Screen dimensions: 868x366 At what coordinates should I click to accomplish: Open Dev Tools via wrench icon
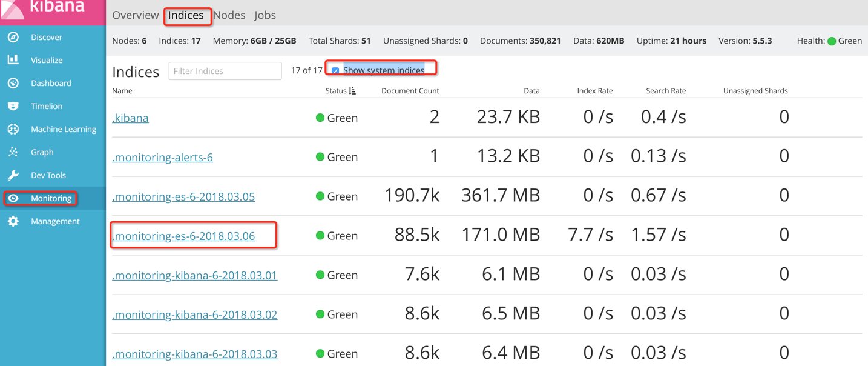coord(13,175)
